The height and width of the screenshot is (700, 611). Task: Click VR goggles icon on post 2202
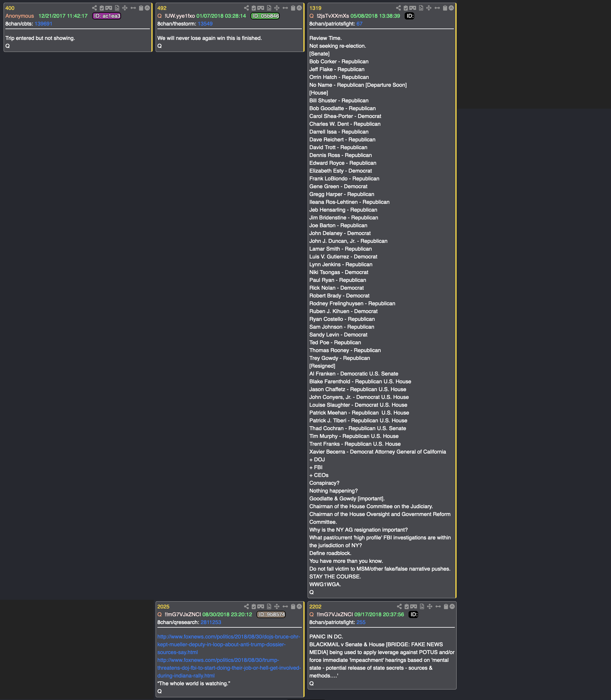click(x=414, y=606)
